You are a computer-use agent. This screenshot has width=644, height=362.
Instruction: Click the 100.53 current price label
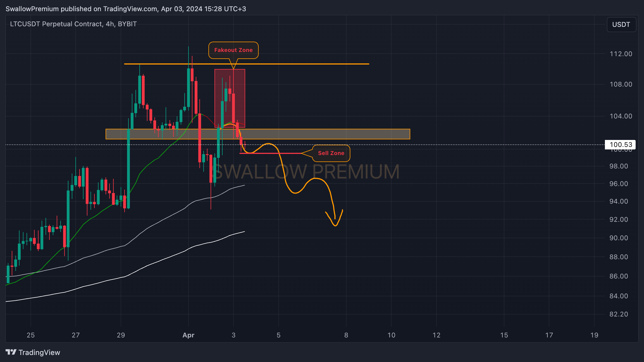[x=620, y=145]
